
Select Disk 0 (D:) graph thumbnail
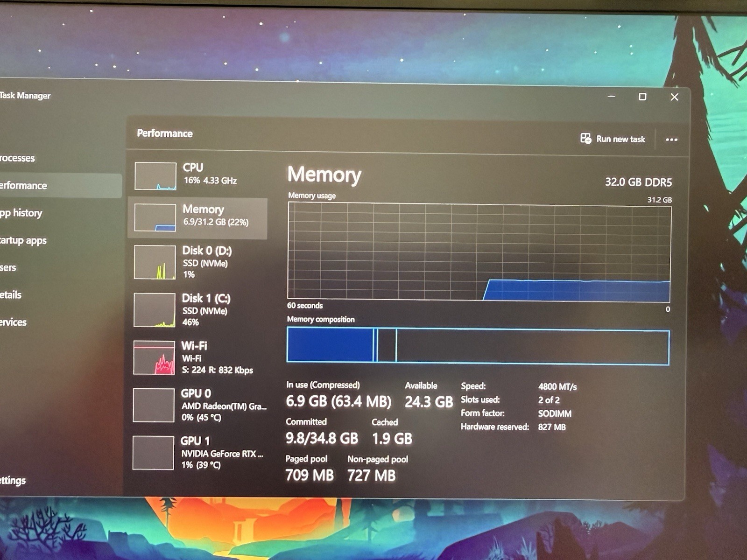pos(155,262)
